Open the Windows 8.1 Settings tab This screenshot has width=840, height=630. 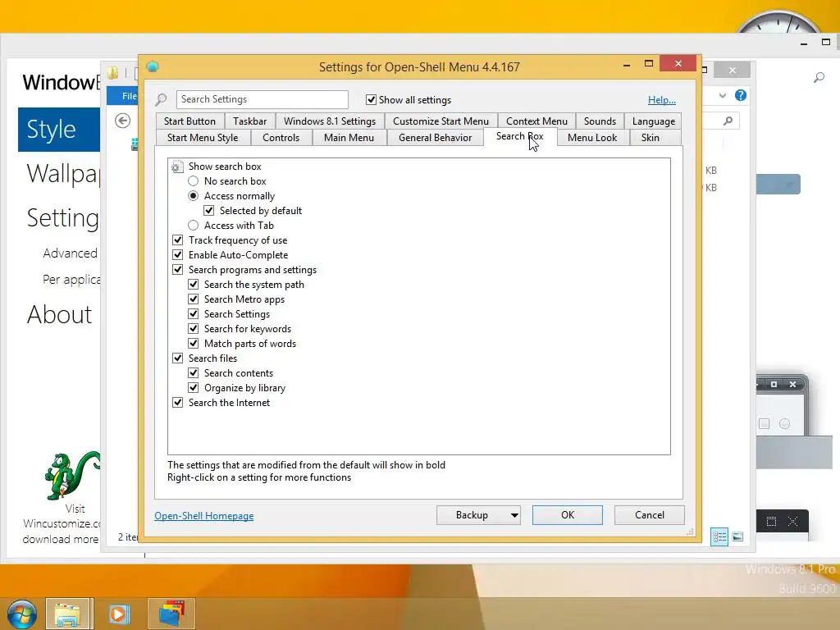pos(330,121)
